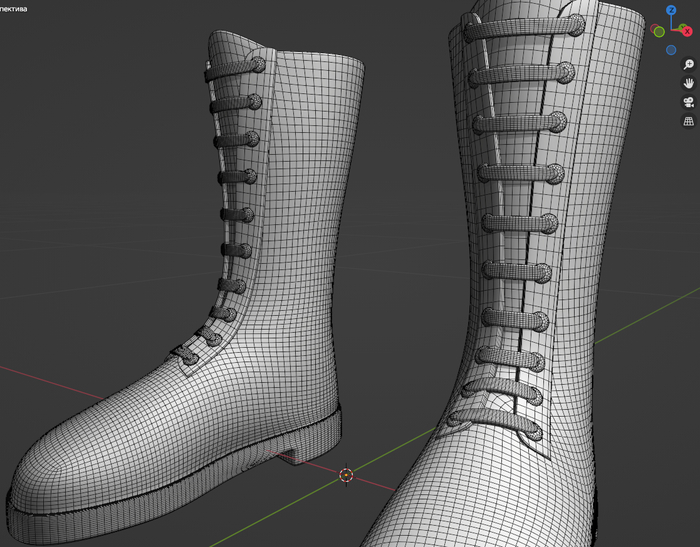Click the Zoom magnifier viewport icon
Viewport: 700px width, 547px height.
(x=689, y=64)
